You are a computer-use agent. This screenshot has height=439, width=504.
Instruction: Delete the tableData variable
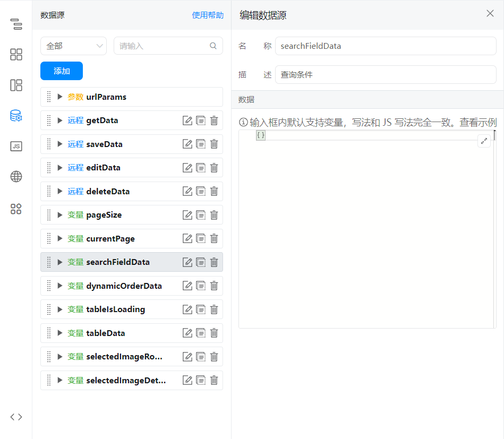click(214, 333)
